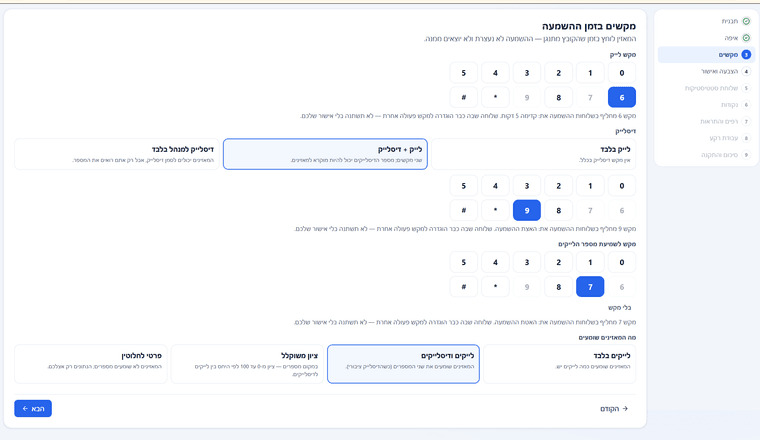
Task: Choose key 8 in מקש לשמיעת מספר הלייקים keypad
Action: 558,287
